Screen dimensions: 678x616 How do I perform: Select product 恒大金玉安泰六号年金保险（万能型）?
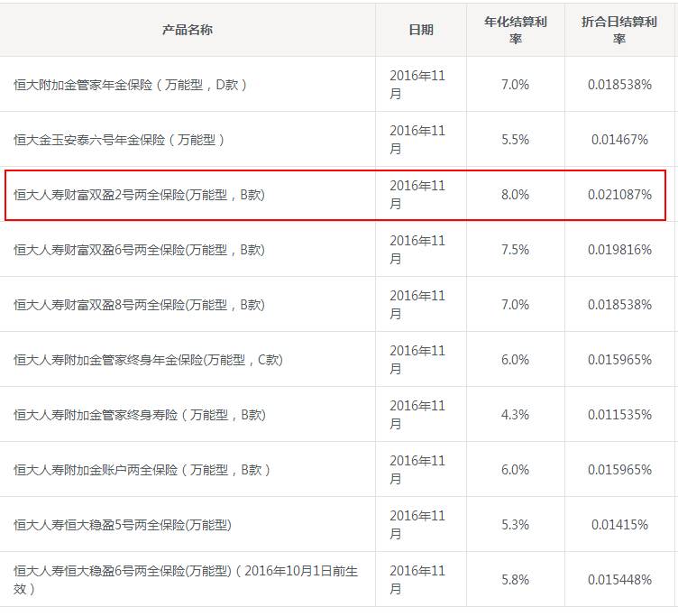point(118,139)
